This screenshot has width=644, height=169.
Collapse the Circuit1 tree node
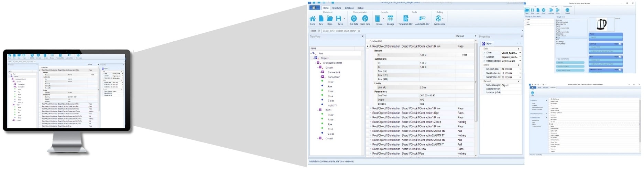318,68
